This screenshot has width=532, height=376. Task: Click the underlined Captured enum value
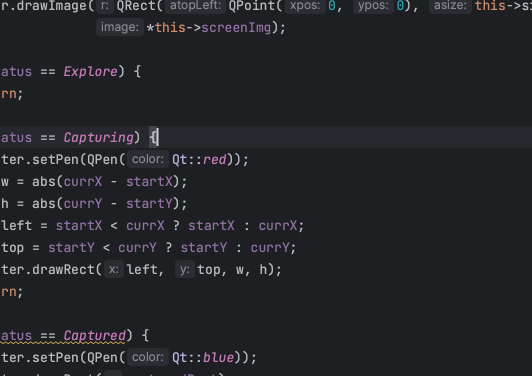pos(95,336)
